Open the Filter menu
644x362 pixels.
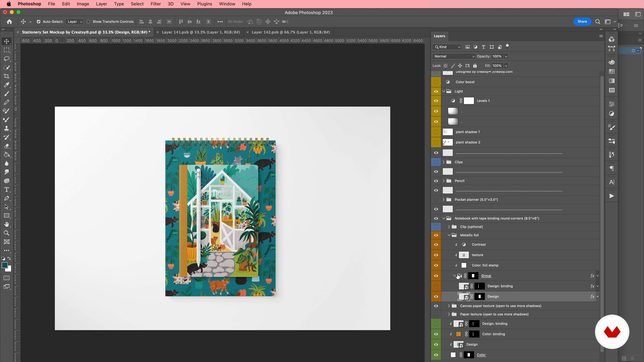[x=155, y=4]
